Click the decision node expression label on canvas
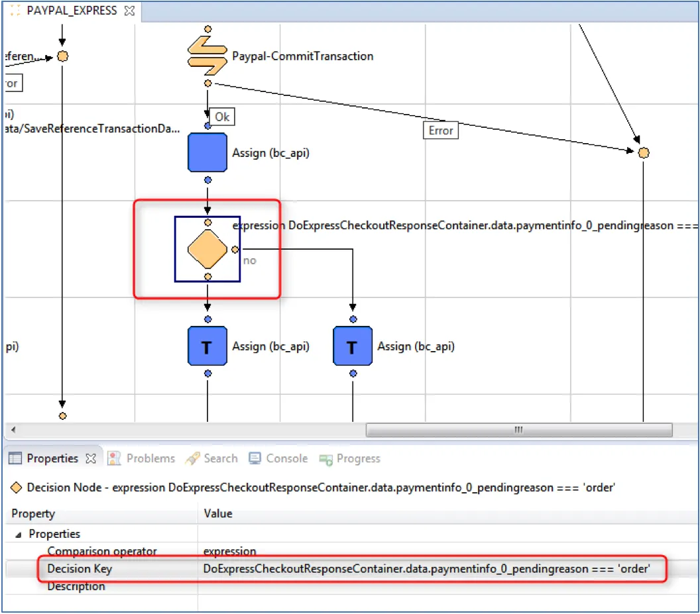Viewport: 700px width, 614px height. coord(465,225)
